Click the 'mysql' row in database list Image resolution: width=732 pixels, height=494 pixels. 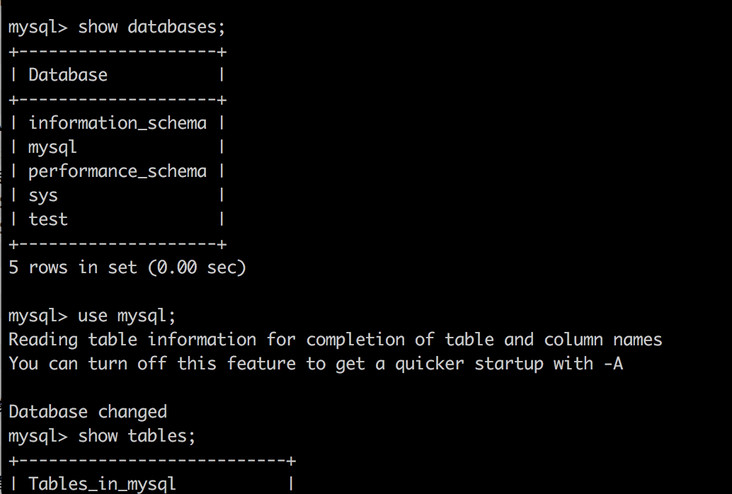(x=53, y=147)
